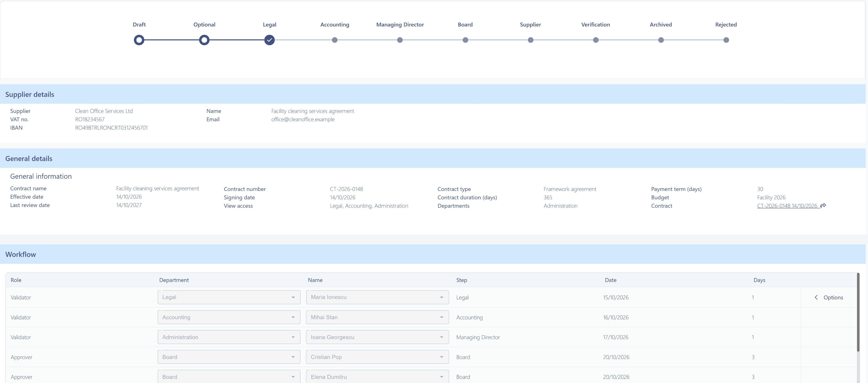The width and height of the screenshot is (868, 383).
Task: Click the Rejected step dot
Action: tap(726, 40)
